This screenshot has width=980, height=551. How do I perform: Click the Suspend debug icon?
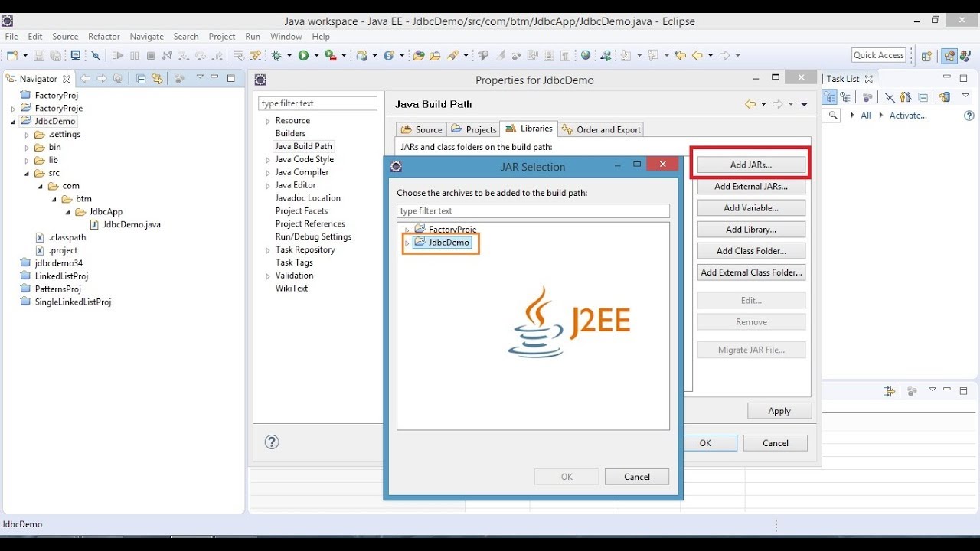134,55
